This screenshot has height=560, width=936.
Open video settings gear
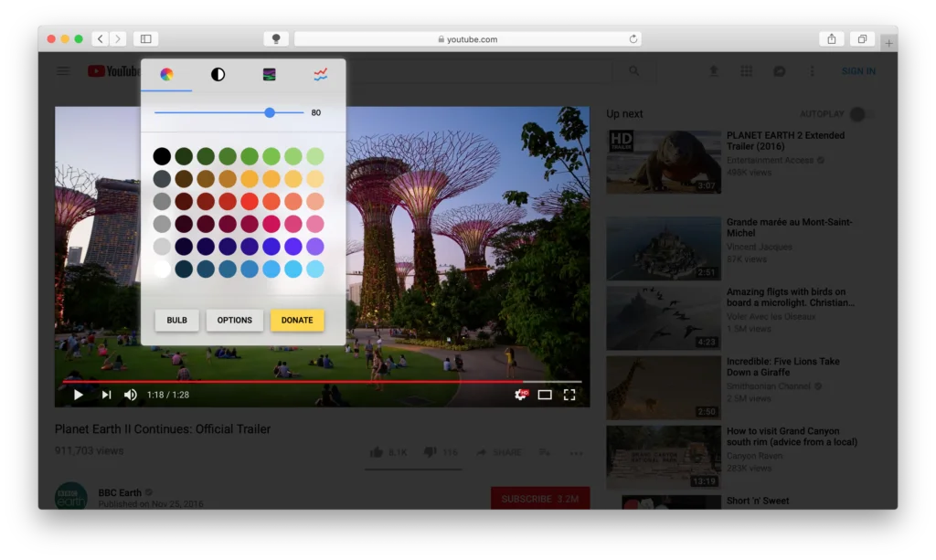(520, 395)
